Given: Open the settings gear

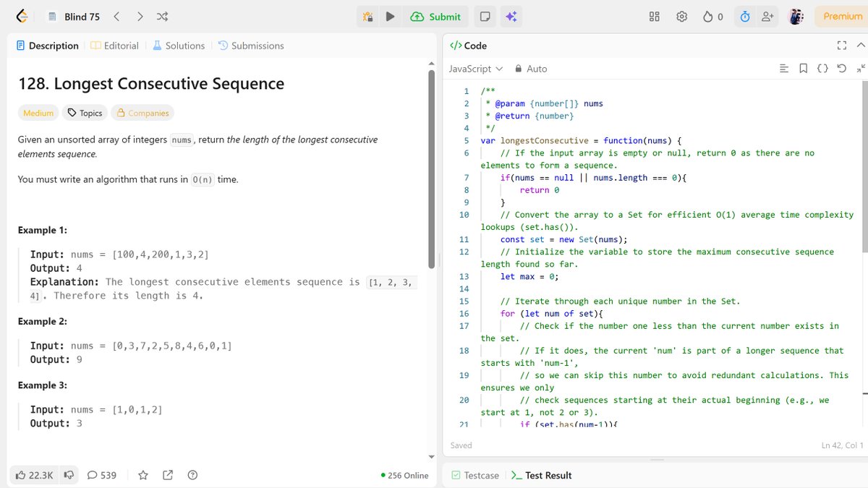Looking at the screenshot, I should point(681,17).
